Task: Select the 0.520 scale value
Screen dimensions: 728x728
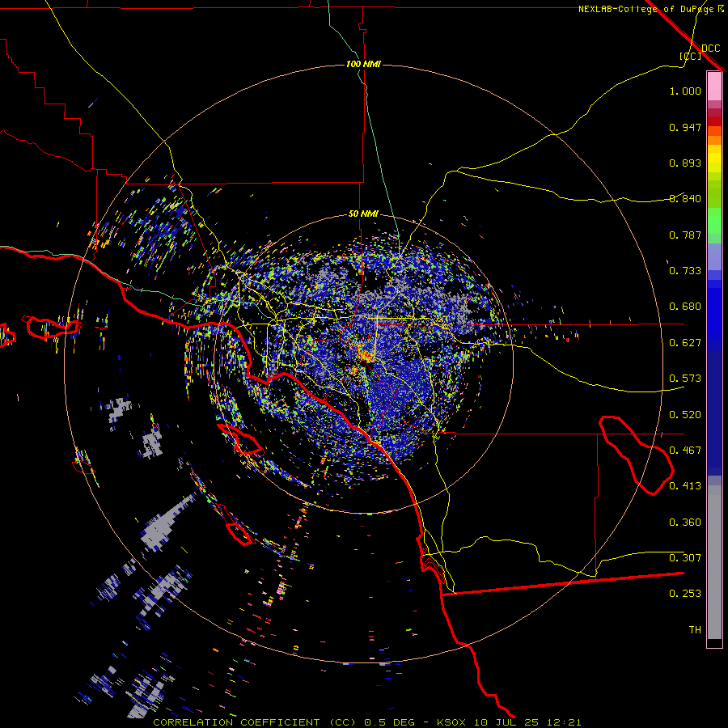Action: tap(685, 415)
